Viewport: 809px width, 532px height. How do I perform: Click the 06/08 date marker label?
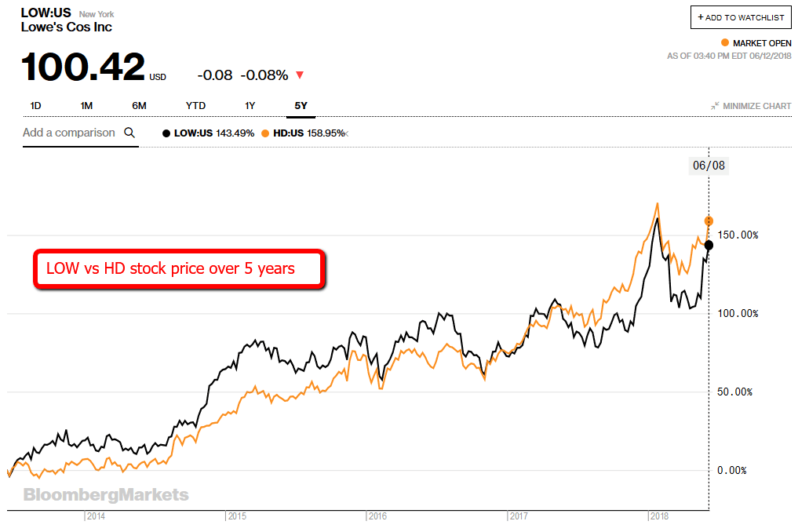(x=709, y=165)
